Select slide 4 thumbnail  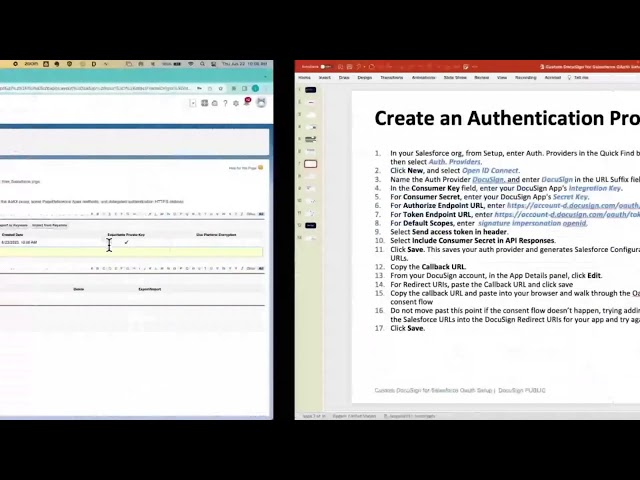click(311, 127)
